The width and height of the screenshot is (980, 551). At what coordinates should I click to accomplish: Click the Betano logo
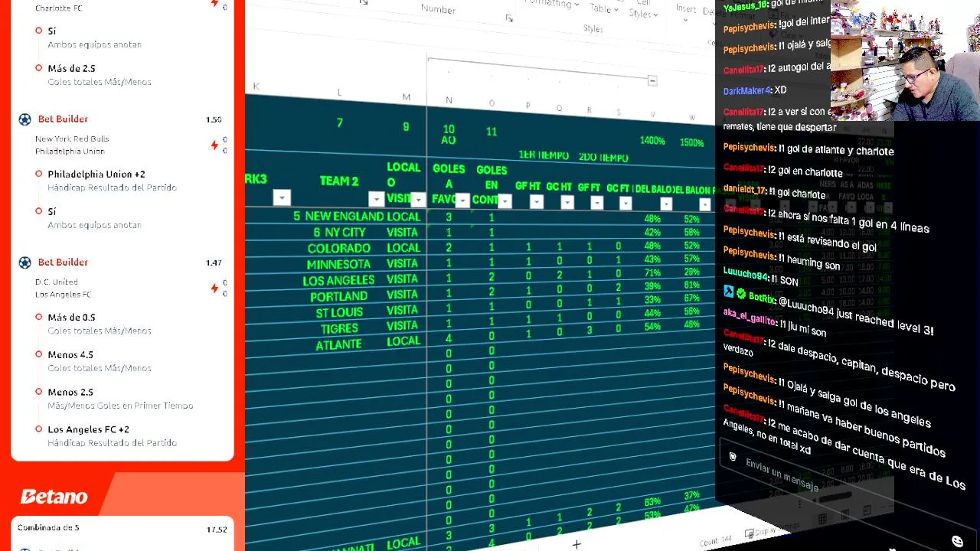click(54, 497)
